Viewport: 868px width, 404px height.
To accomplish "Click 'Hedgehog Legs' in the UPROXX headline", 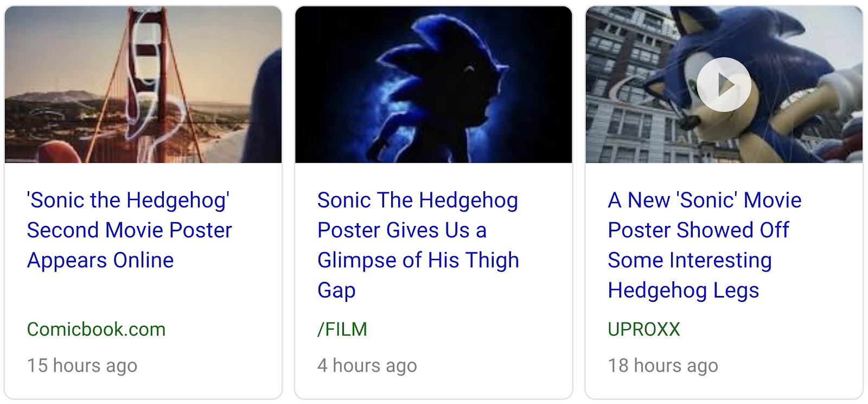I will tap(683, 290).
